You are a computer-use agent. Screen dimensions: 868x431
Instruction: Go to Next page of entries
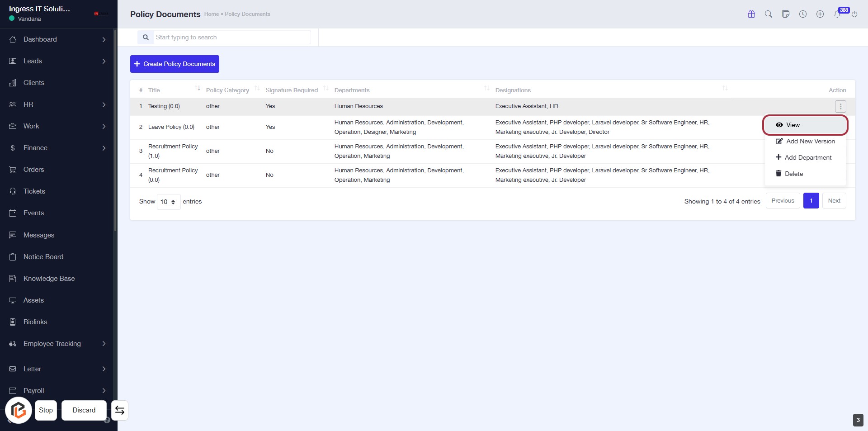(834, 201)
